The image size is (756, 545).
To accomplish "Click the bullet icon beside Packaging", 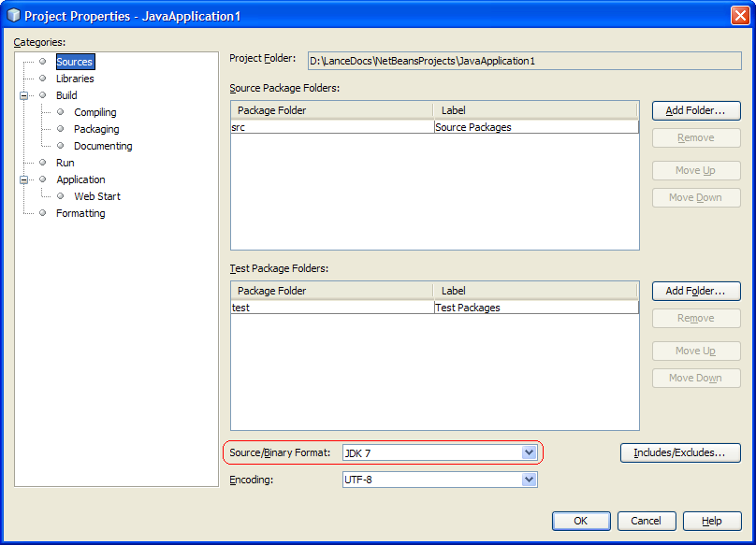I will (x=60, y=129).
